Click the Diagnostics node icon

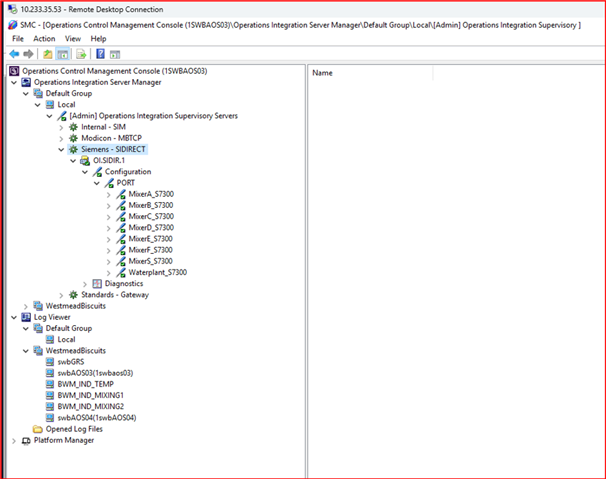click(x=97, y=284)
